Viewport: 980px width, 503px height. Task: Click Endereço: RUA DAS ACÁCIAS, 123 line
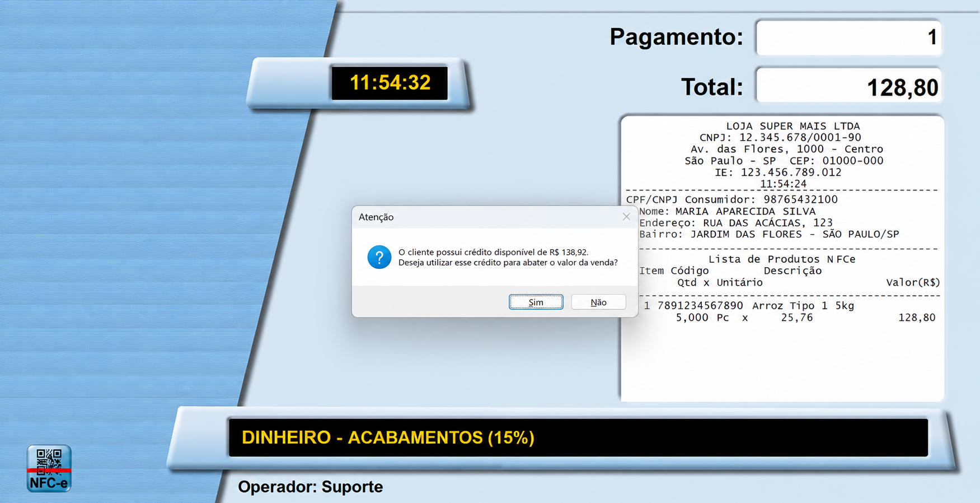[735, 223]
